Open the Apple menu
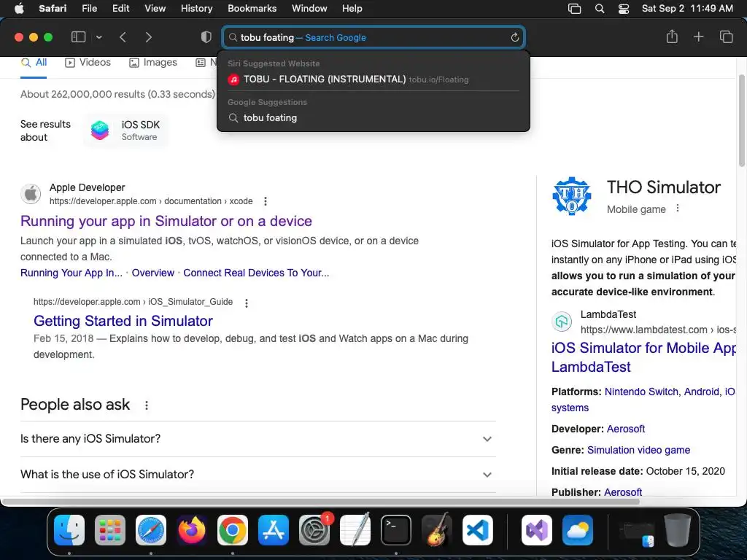Image resolution: width=747 pixels, height=560 pixels. [x=19, y=9]
